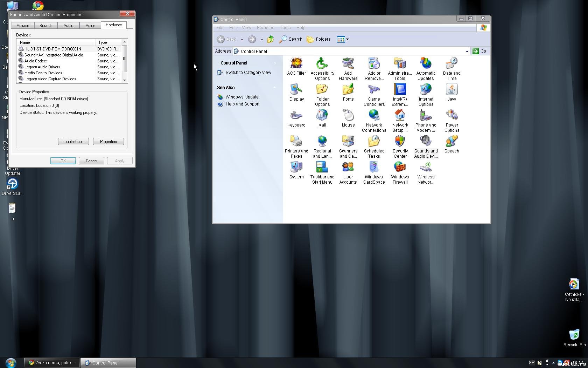Open Network Connections icon

pos(374,116)
